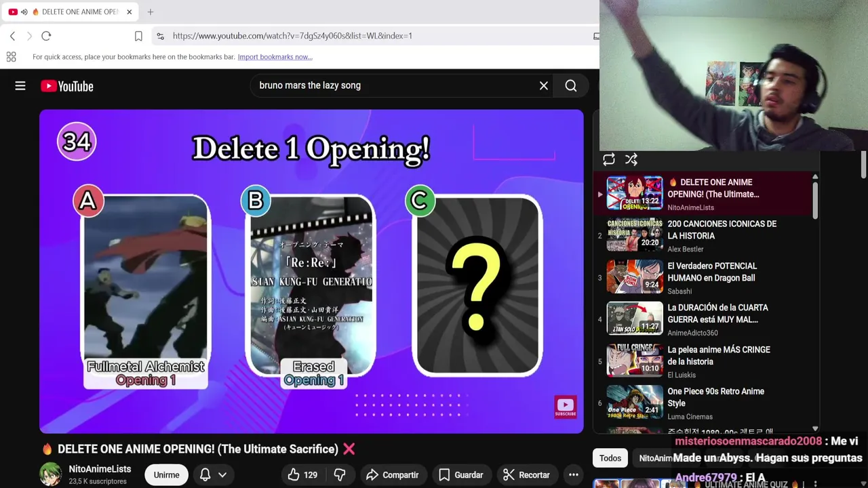Share the video with Compartir
Viewport: 868px width, 488px height.
click(x=393, y=475)
